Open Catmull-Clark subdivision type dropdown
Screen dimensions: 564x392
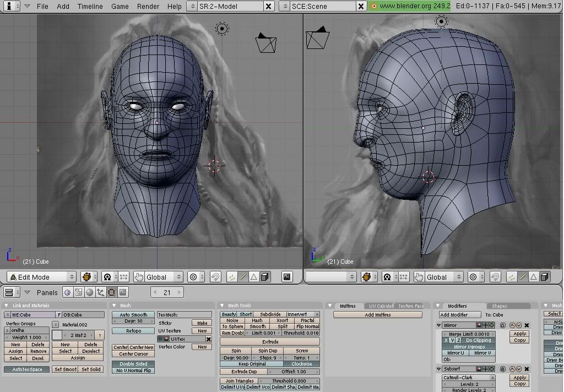click(x=469, y=378)
